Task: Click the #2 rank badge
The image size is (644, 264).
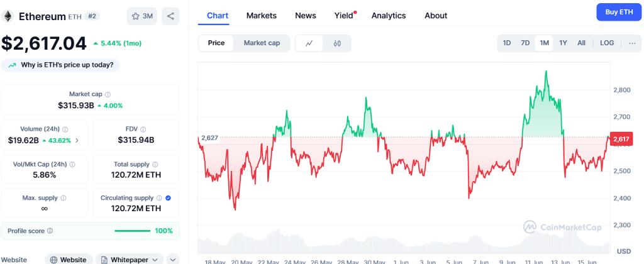Action: [x=92, y=16]
